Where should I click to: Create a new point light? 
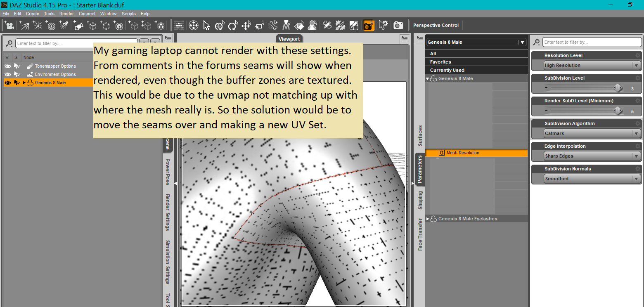pos(37,25)
